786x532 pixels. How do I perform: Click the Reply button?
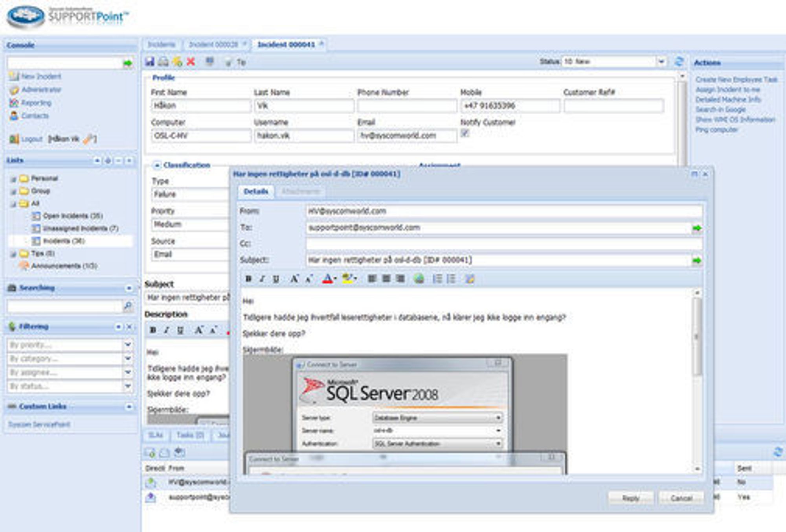631,498
